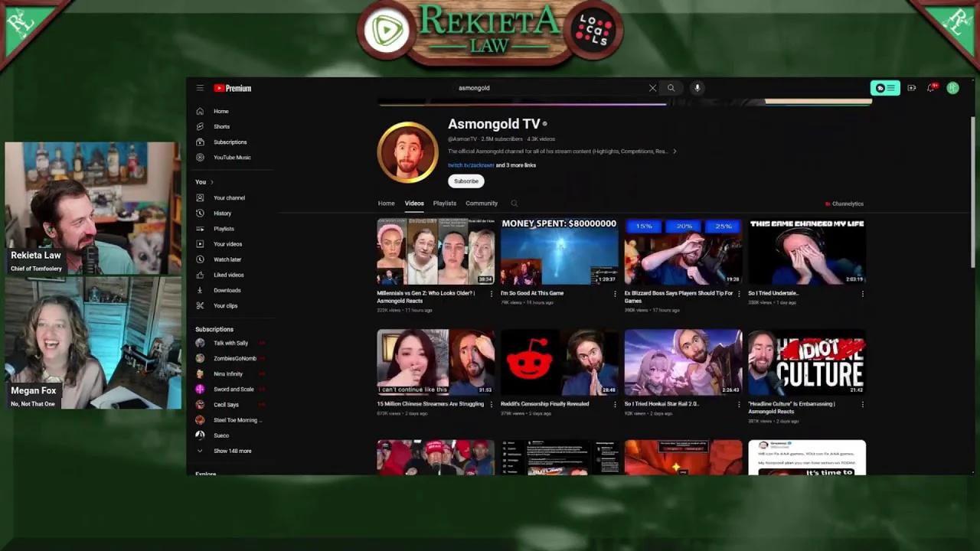Open Your videos in sidebar

[227, 243]
